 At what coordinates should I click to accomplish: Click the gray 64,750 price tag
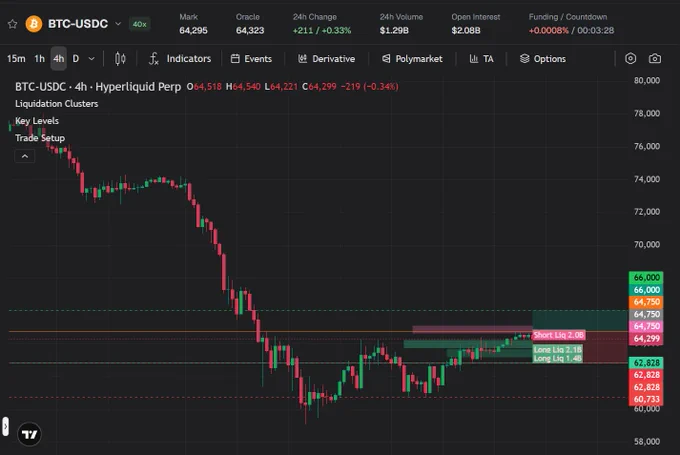[646, 314]
